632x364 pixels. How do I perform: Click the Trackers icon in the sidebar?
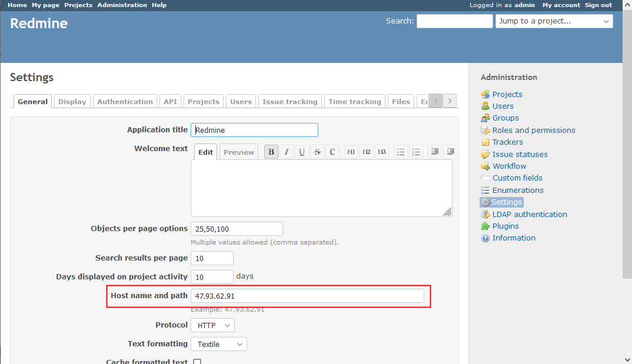click(x=485, y=142)
